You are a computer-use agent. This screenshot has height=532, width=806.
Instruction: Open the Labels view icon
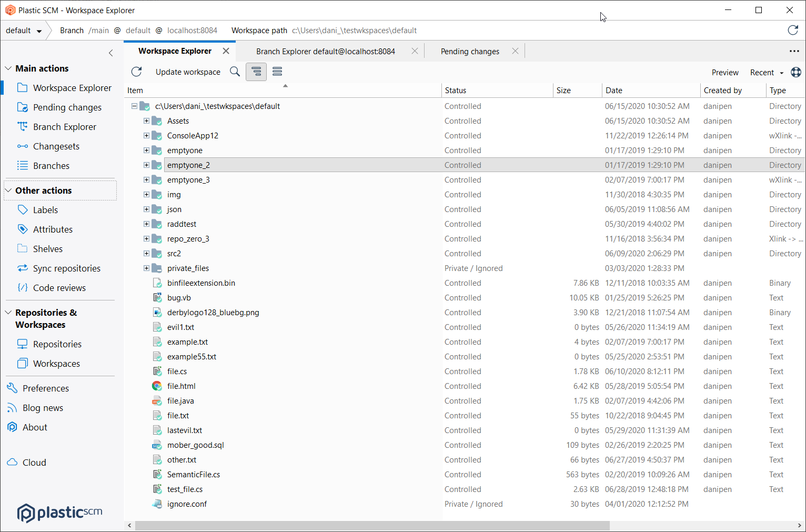[x=23, y=209]
